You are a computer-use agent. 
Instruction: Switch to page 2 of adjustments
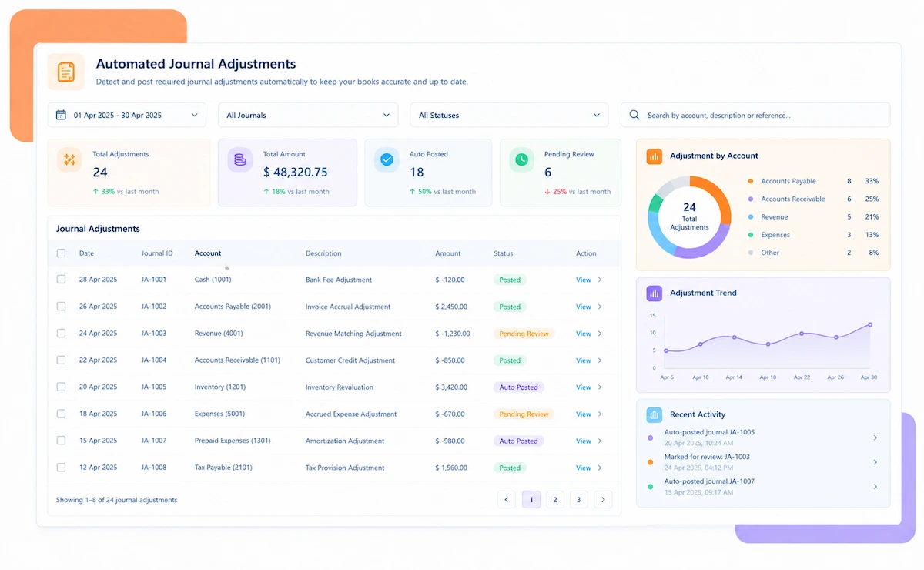(x=555, y=500)
